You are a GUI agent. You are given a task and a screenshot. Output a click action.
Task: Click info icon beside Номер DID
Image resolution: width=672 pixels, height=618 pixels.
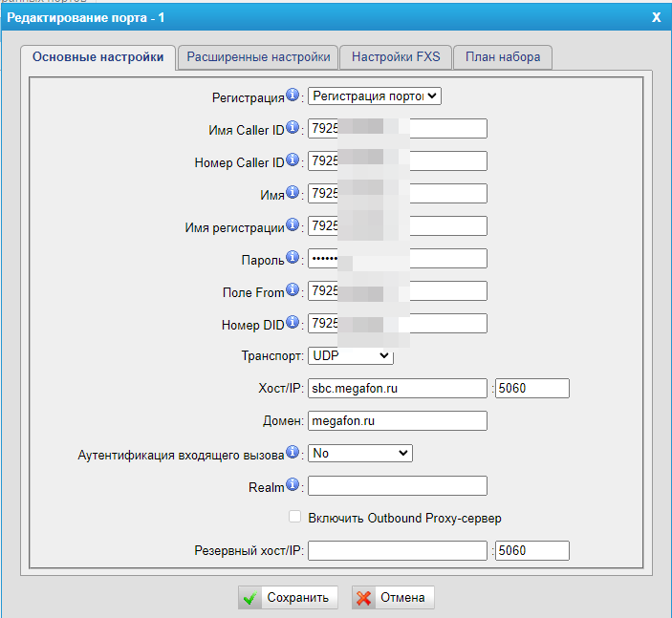click(293, 322)
